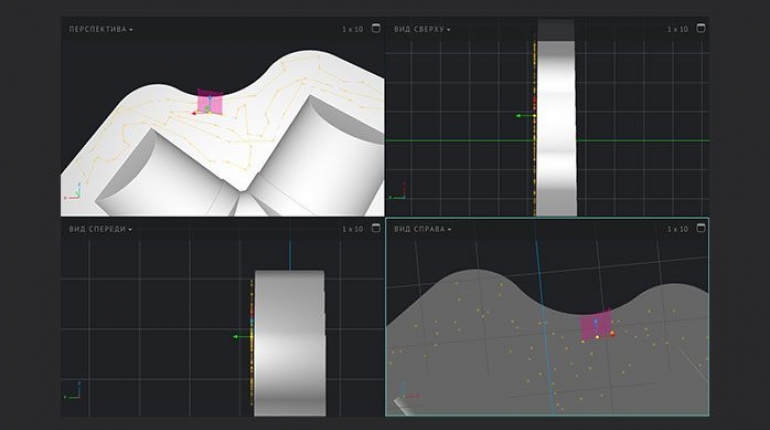Image resolution: width=770 pixels, height=430 pixels.
Task: Open the ВИД СПРАВА view dropdown
Action: click(422, 229)
